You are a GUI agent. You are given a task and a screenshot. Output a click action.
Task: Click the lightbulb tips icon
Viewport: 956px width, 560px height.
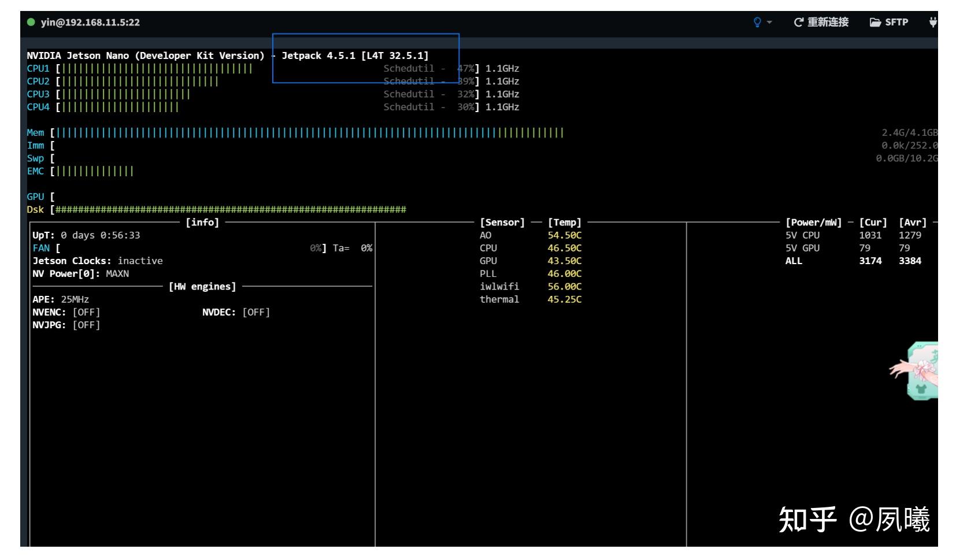(x=757, y=22)
